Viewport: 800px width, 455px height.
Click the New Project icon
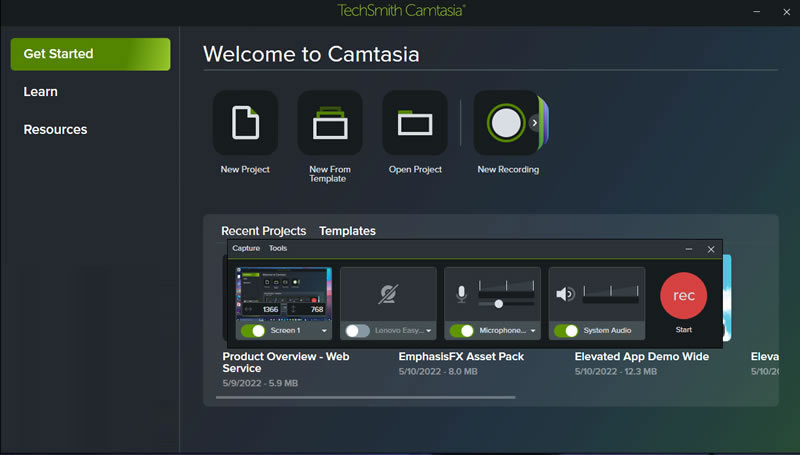(245, 123)
